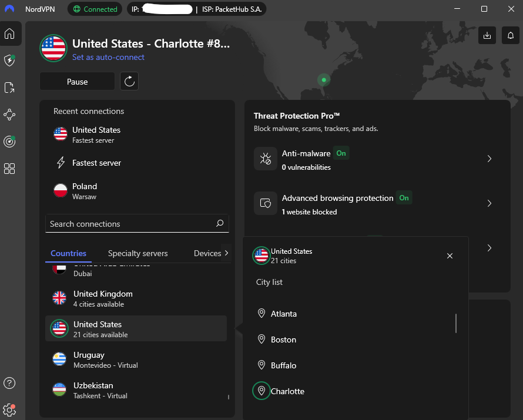Screen dimensions: 523x420
Task: Toggle Advanced browsing protection status
Action: click(404, 198)
